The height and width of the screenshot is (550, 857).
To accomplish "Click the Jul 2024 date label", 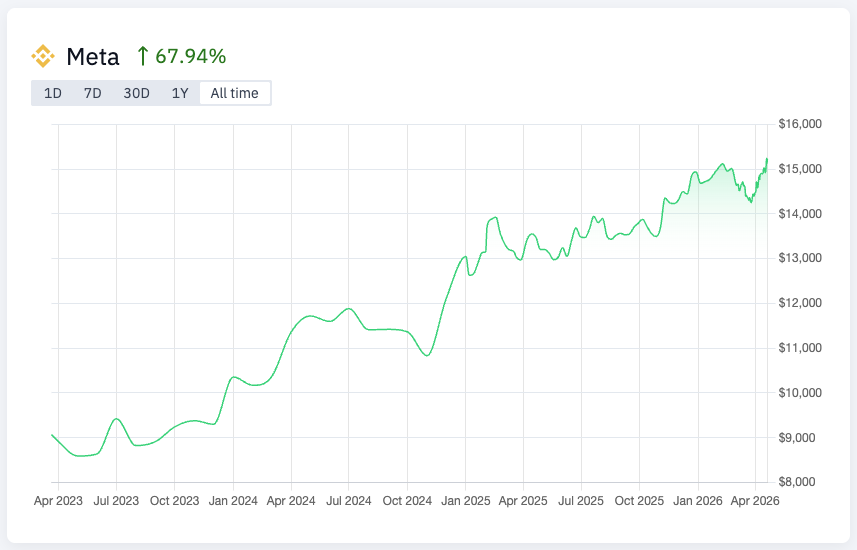I will [349, 501].
